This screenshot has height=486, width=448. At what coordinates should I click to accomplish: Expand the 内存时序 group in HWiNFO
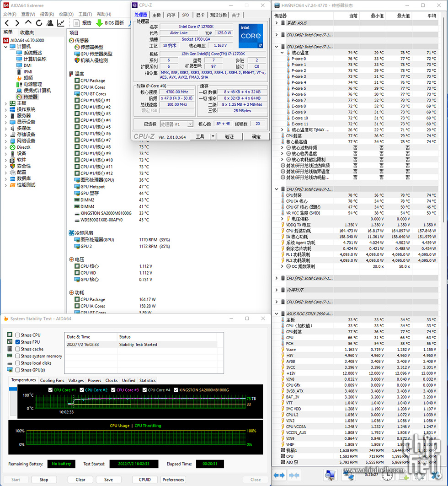[277, 290]
